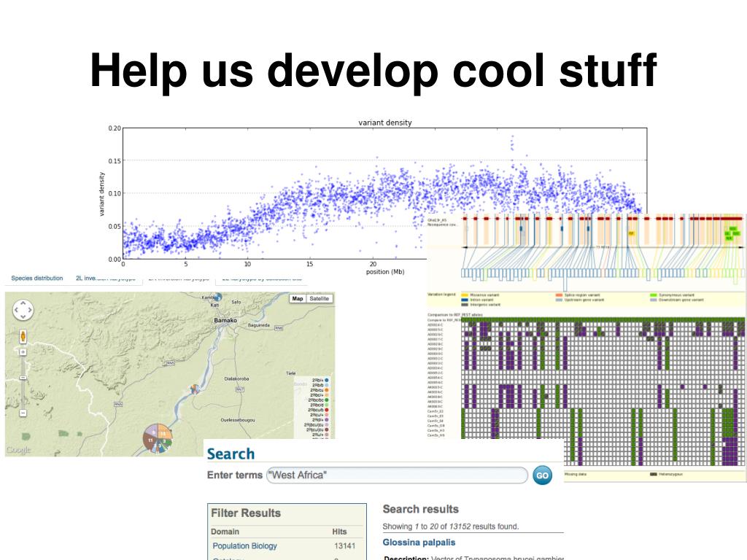Zoom out using the map minus button
The image size is (747, 560).
point(23,413)
